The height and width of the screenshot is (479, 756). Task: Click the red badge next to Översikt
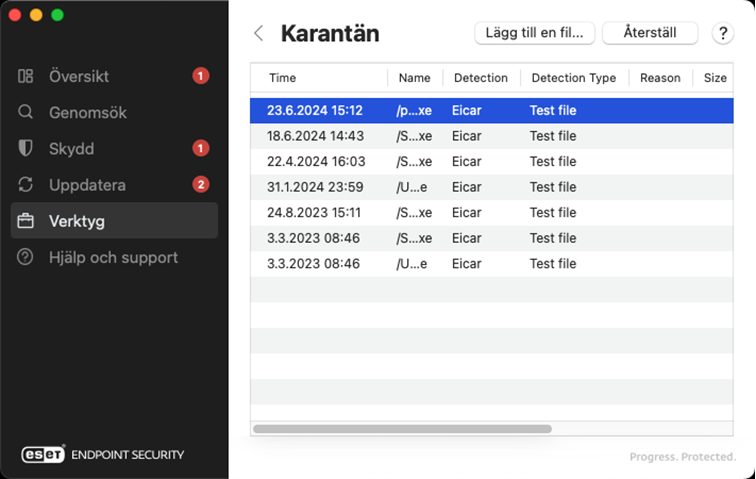click(201, 76)
